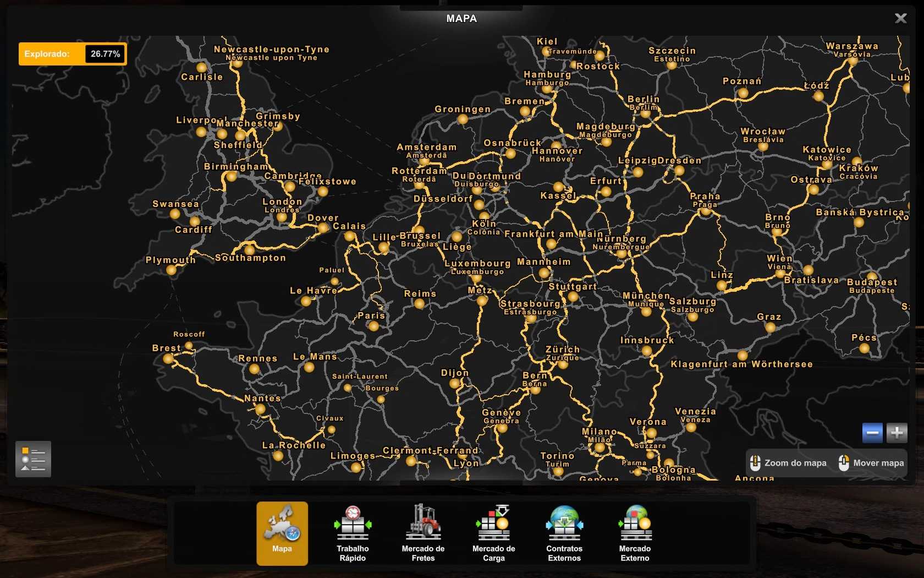
Task: Click the Brest city marker
Action: (168, 359)
